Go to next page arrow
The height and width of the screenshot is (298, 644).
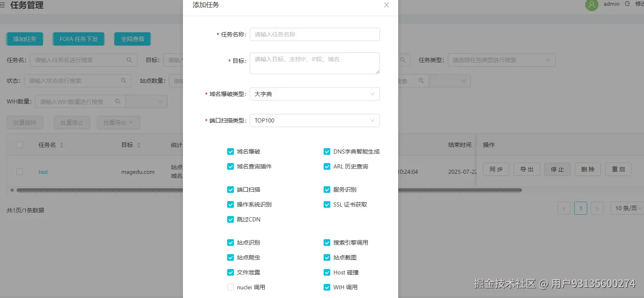597,208
